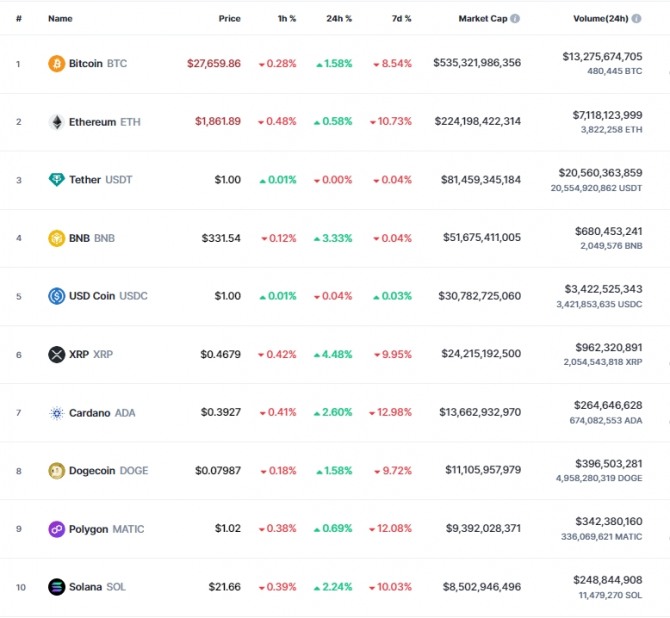
Task: Open the Volume(24h) info tooltip icon
Action: [636, 18]
